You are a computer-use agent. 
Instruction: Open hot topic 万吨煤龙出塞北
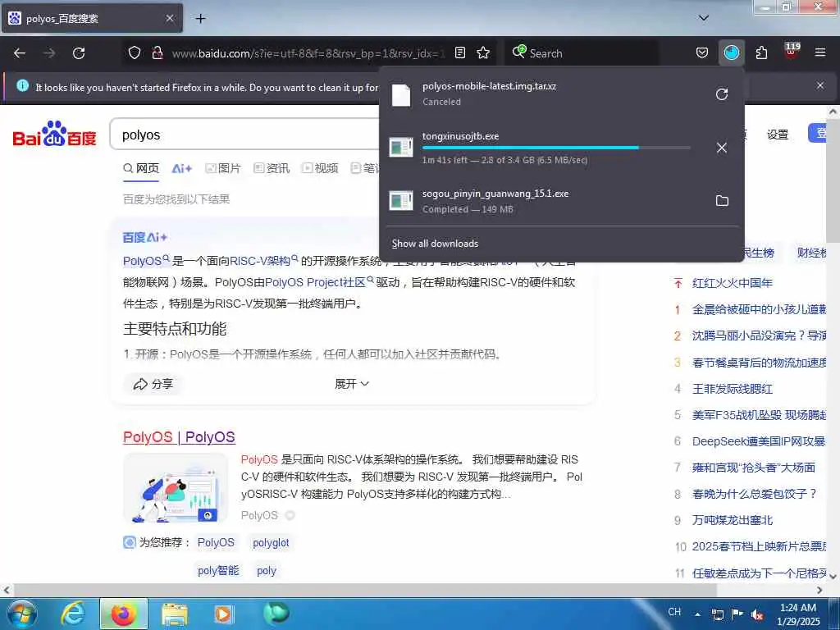coord(732,519)
